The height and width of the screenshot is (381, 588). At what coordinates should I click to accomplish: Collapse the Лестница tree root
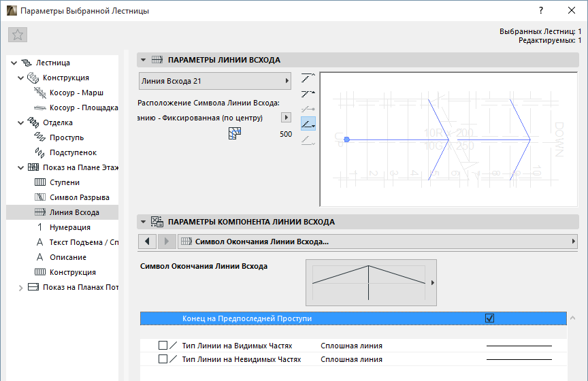coord(14,63)
